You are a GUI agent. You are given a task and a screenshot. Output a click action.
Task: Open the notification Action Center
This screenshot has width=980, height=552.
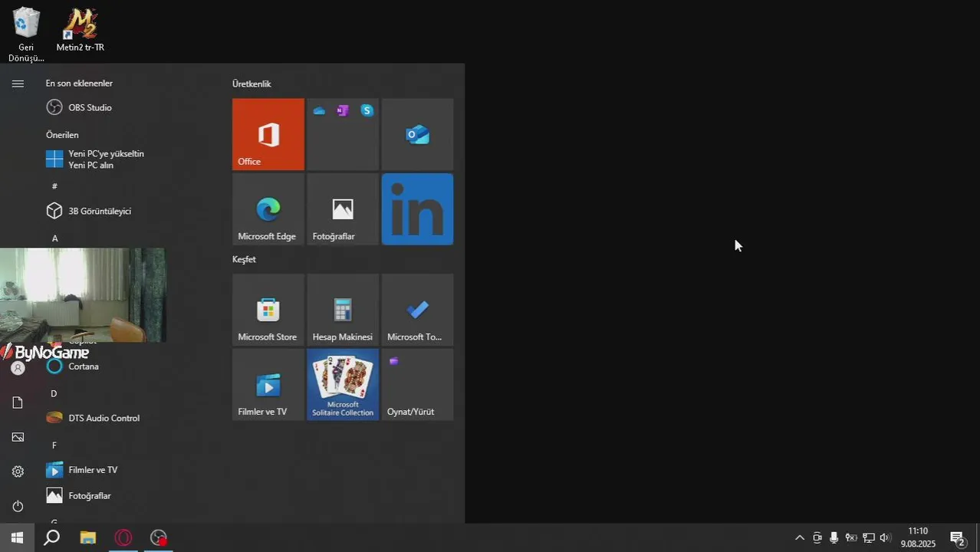[x=957, y=537]
